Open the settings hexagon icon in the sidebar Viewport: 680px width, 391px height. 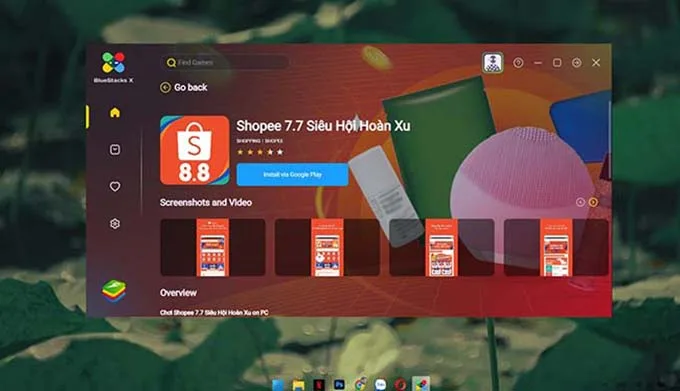coord(115,224)
